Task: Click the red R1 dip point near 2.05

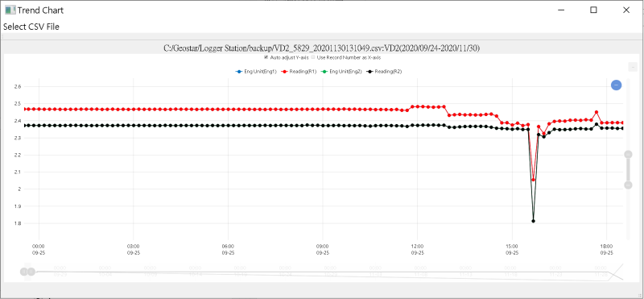Action: tap(533, 180)
